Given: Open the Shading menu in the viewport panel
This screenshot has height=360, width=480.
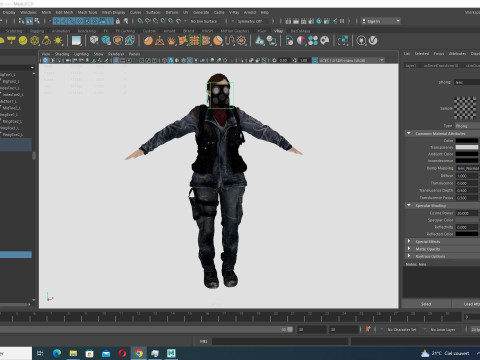Looking at the screenshot, I should [62, 54].
